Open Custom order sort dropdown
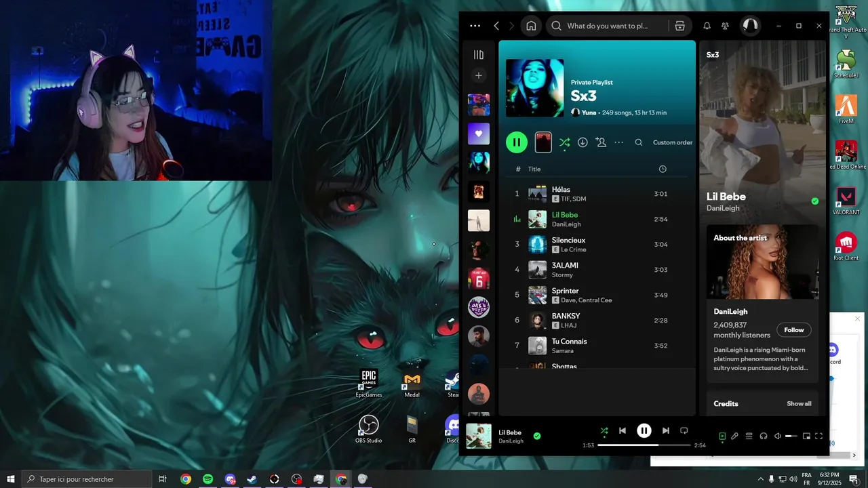 click(x=673, y=142)
